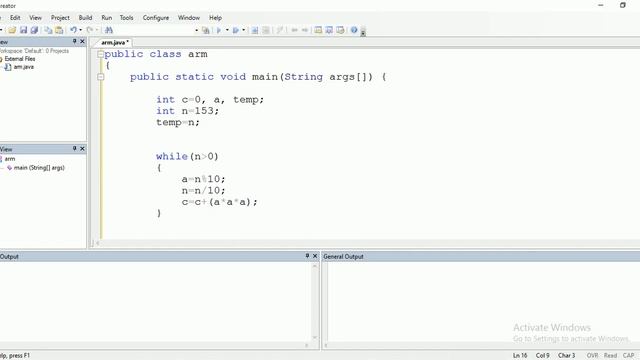
Task: Close the Class View panel
Action: click(82, 149)
